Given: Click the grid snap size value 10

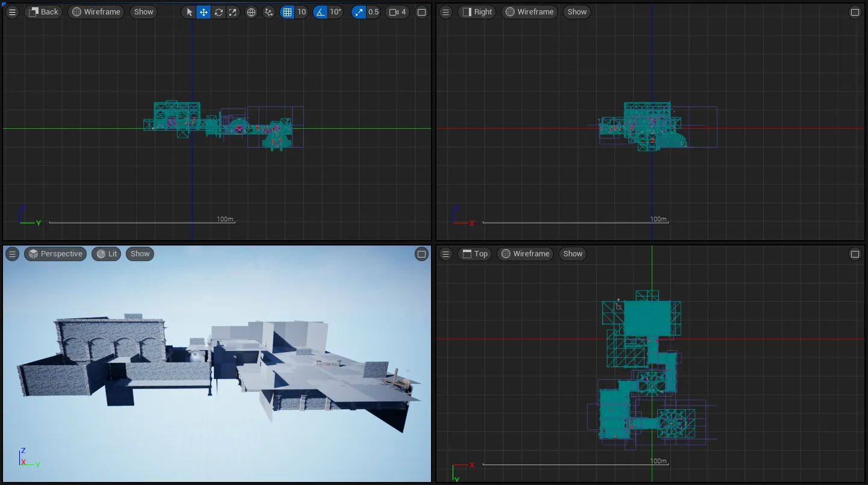Looking at the screenshot, I should point(302,11).
